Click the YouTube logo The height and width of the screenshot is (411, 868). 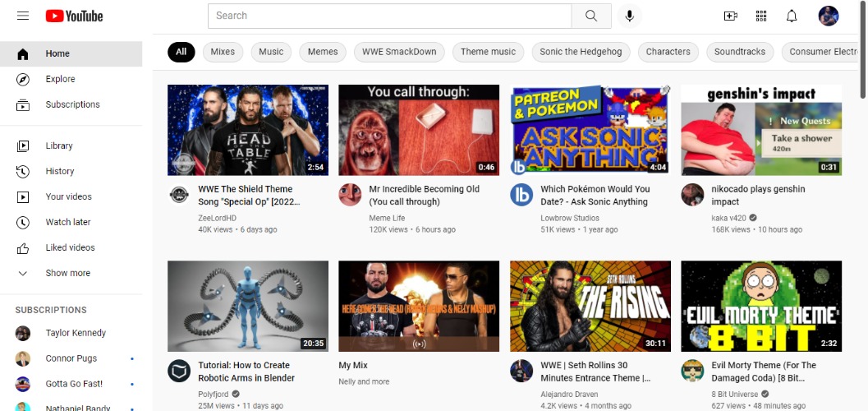pyautogui.click(x=74, y=16)
